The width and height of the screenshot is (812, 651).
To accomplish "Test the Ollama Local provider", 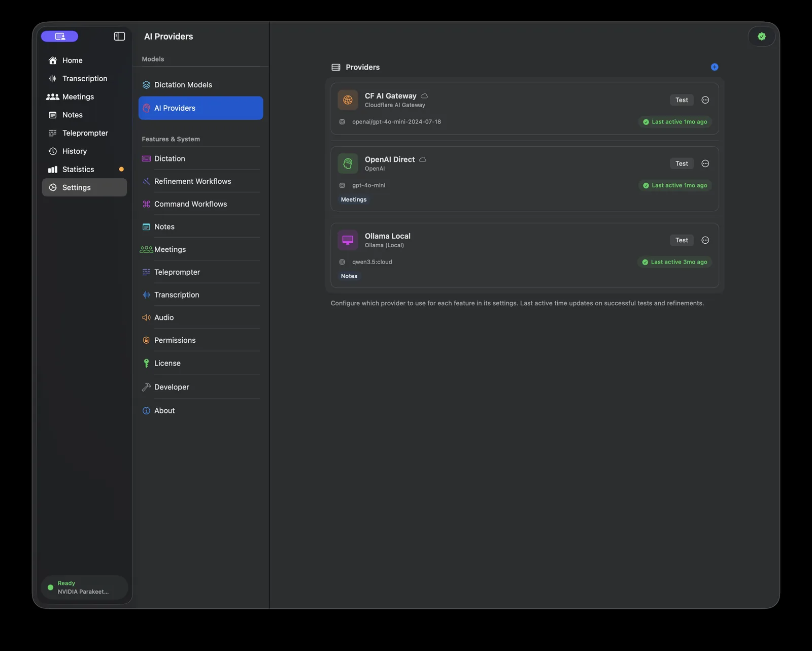I will click(x=682, y=240).
